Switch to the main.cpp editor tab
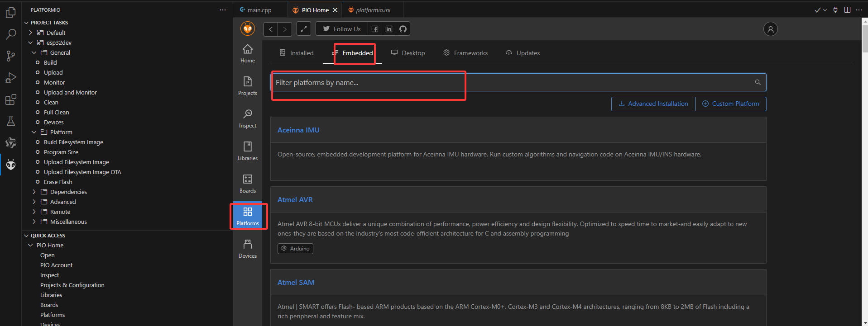 (x=260, y=10)
